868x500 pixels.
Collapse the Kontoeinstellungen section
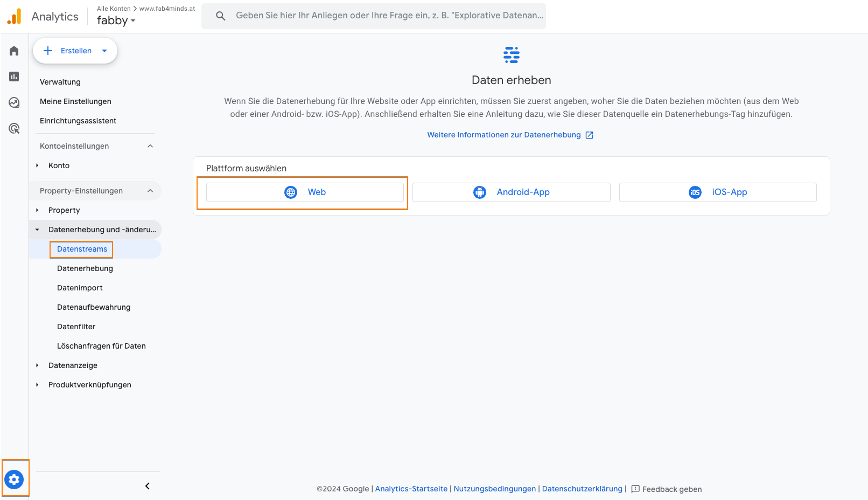click(x=150, y=146)
